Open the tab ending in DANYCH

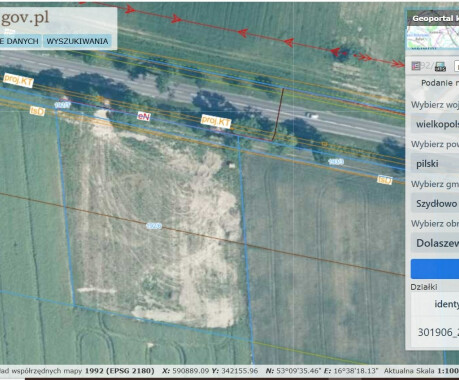point(20,41)
